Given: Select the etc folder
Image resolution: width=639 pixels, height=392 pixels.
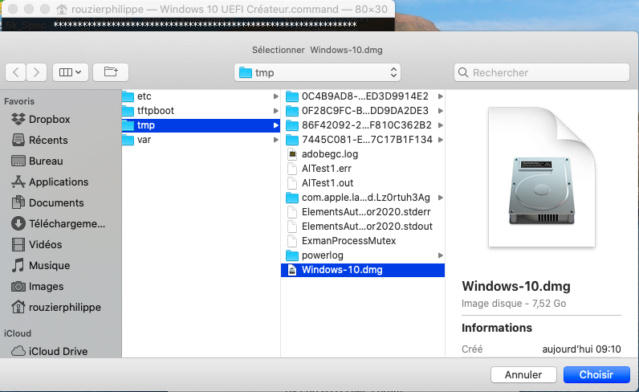Looking at the screenshot, I should (x=201, y=96).
